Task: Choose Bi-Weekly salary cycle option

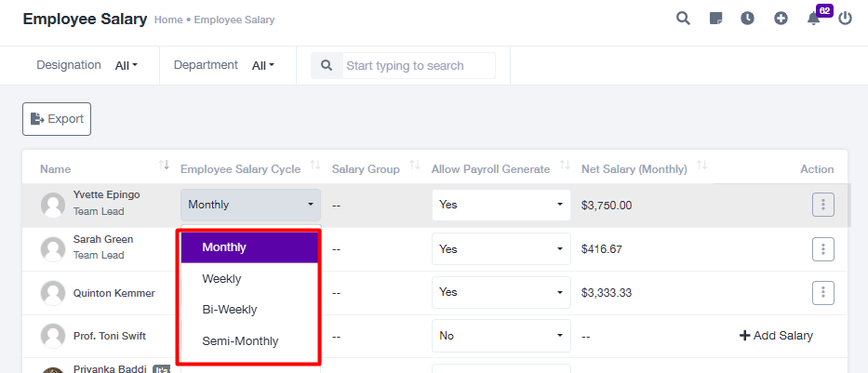Action: tap(249, 310)
